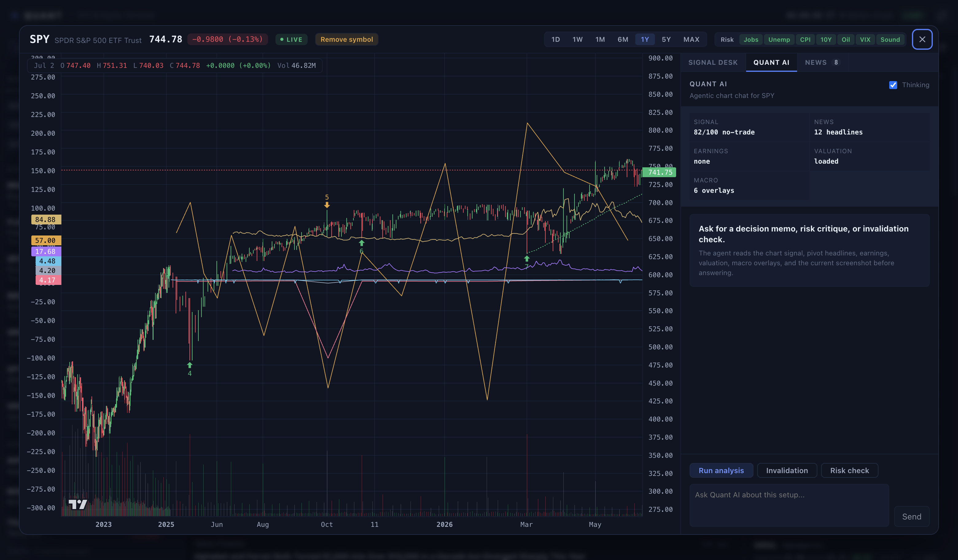Click the Invalidation button

point(787,470)
